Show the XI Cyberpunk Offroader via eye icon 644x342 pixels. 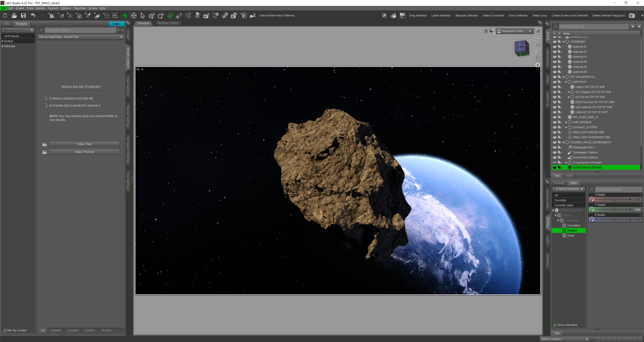point(554,162)
